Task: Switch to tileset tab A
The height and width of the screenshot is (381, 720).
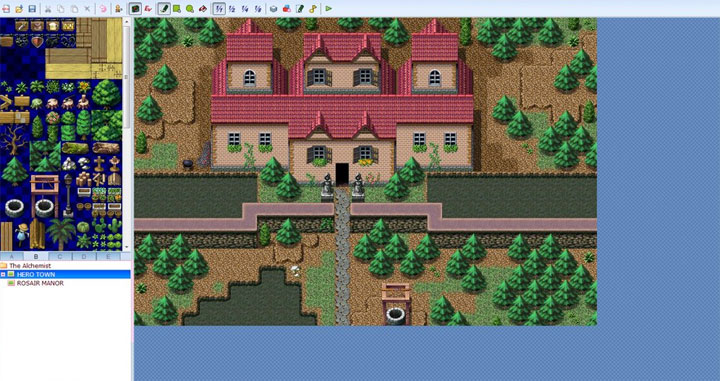Action: [x=11, y=256]
